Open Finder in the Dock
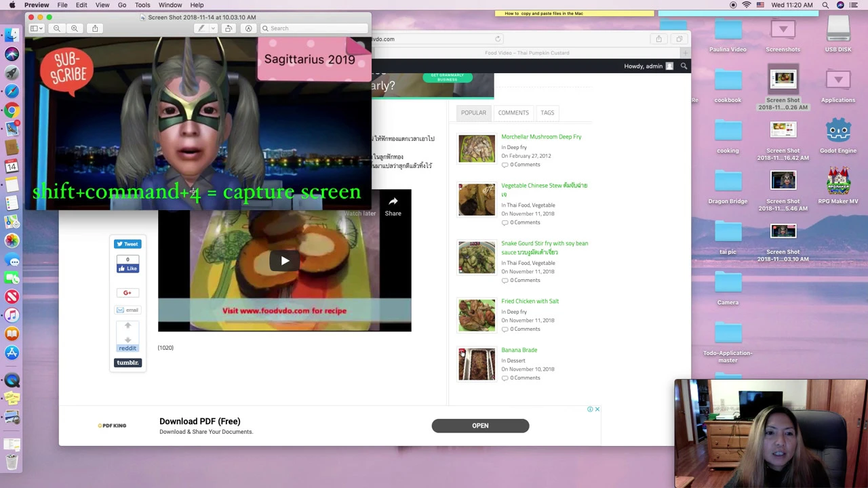This screenshot has width=868, height=488. pos(12,35)
